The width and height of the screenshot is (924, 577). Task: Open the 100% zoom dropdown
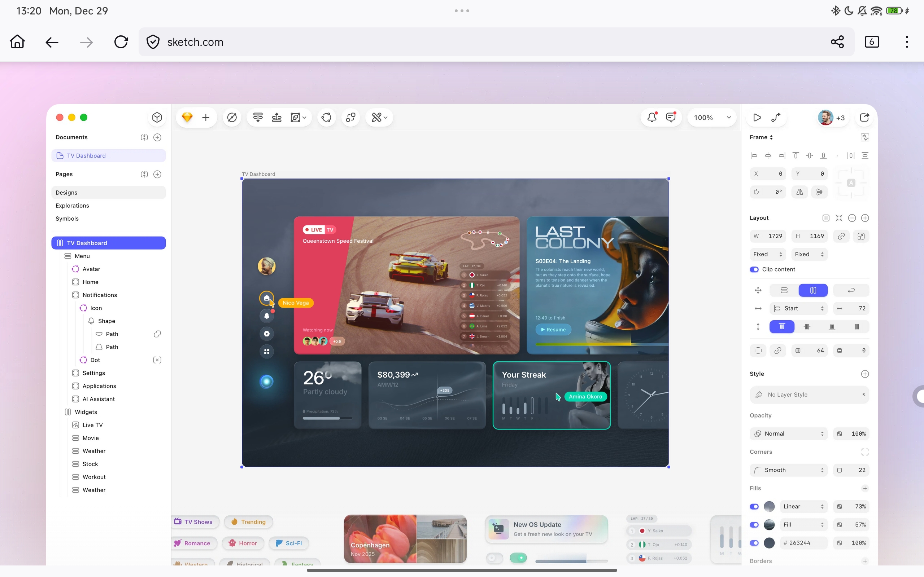pyautogui.click(x=712, y=117)
